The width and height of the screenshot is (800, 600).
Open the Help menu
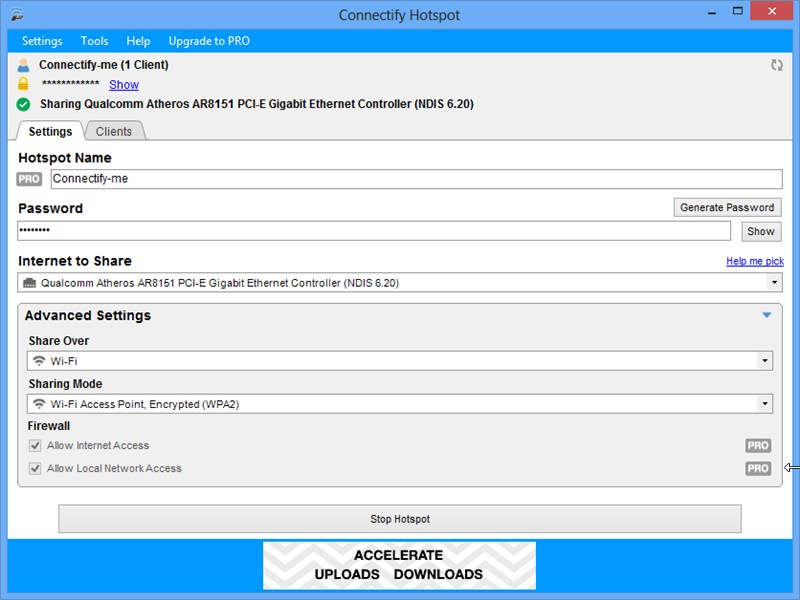point(138,41)
